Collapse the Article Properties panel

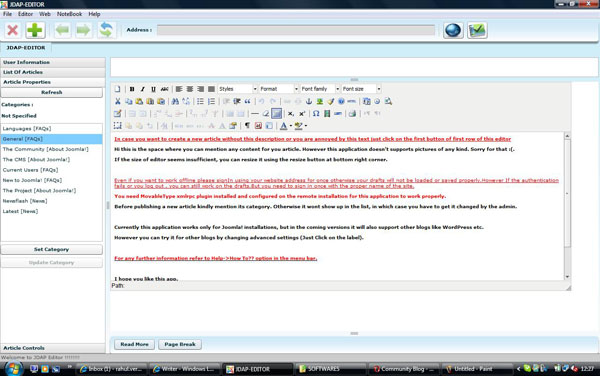[x=53, y=82]
